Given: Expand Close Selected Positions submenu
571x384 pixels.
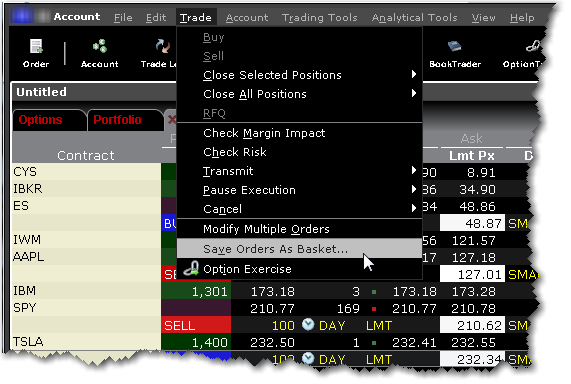Looking at the screenshot, I should [x=414, y=74].
